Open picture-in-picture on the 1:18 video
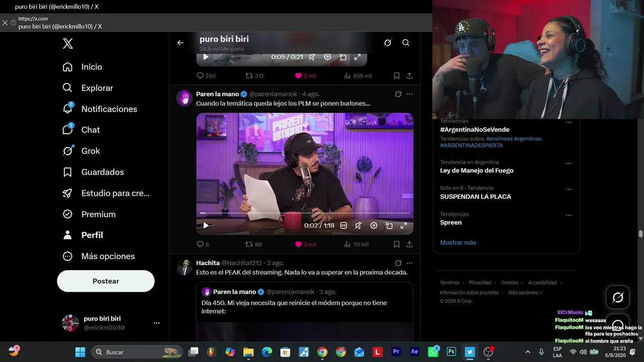The width and height of the screenshot is (644, 362). (389, 226)
